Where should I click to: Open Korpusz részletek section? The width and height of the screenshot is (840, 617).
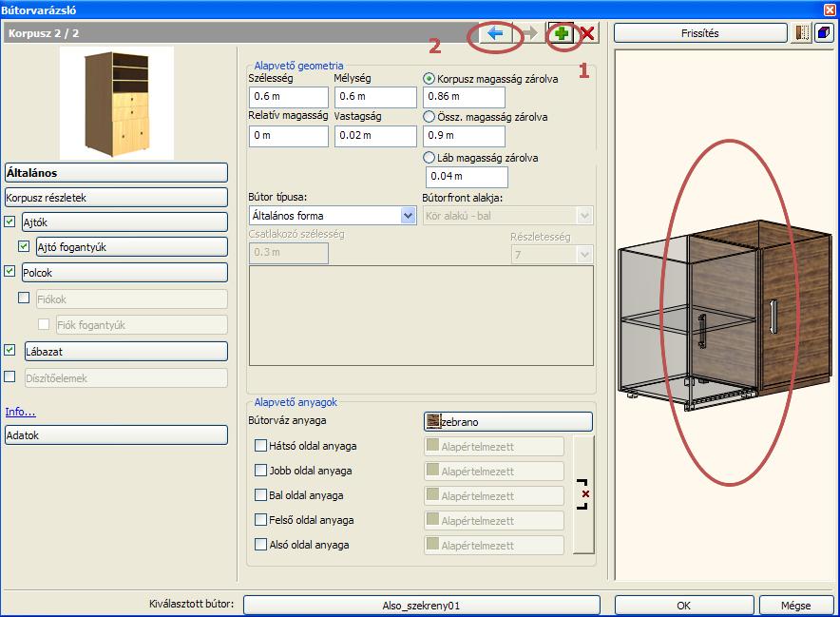pyautogui.click(x=116, y=197)
